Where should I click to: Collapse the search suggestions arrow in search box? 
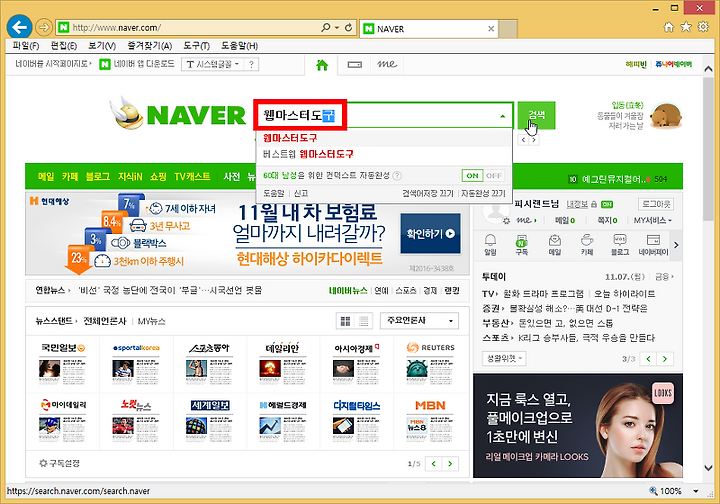pos(502,116)
